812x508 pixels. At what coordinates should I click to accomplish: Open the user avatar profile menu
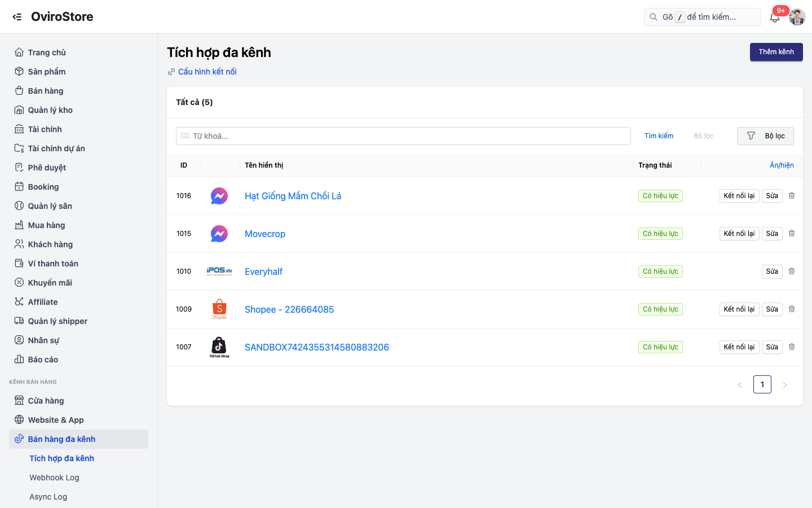[797, 17]
